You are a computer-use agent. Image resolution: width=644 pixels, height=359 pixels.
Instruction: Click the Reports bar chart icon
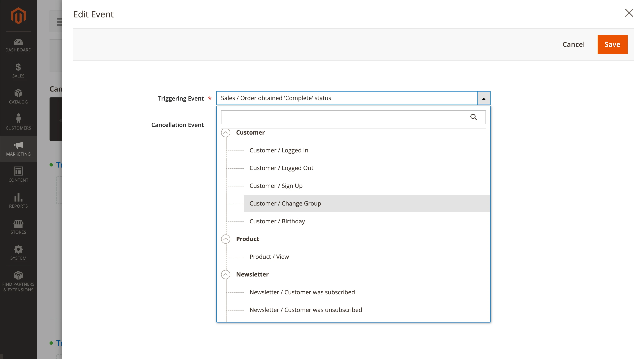point(18,198)
